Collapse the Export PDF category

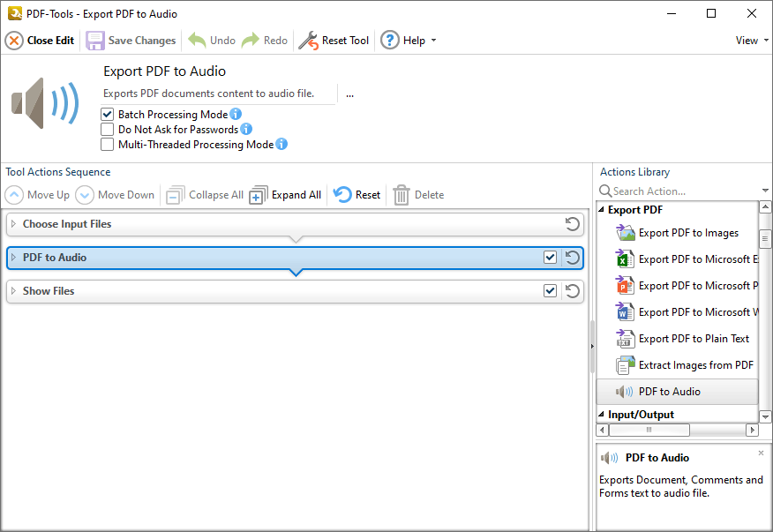(x=602, y=210)
